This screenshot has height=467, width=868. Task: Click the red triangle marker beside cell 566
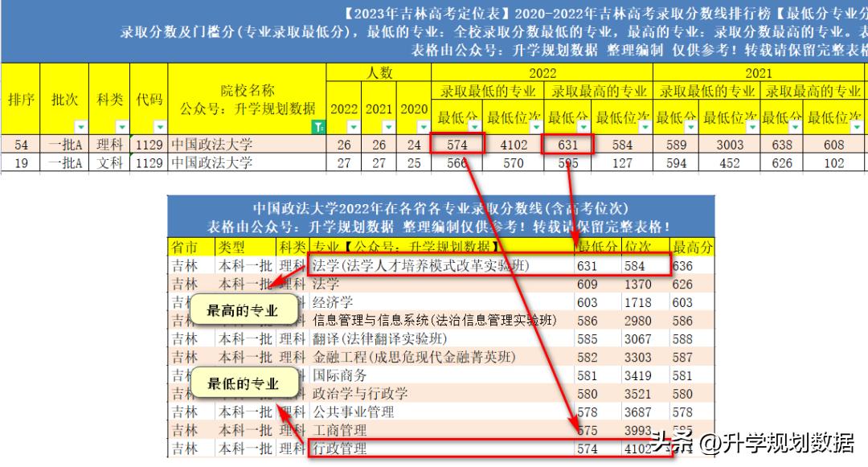(x=465, y=159)
